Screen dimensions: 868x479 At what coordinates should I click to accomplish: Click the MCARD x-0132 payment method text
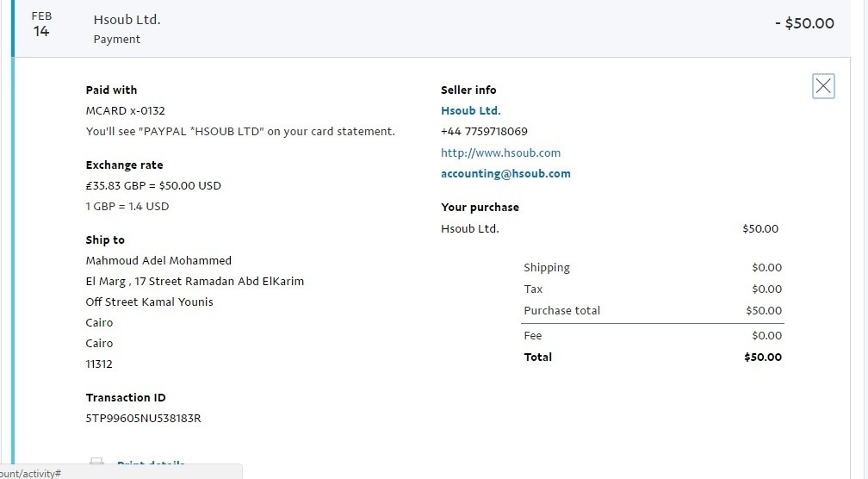click(125, 111)
